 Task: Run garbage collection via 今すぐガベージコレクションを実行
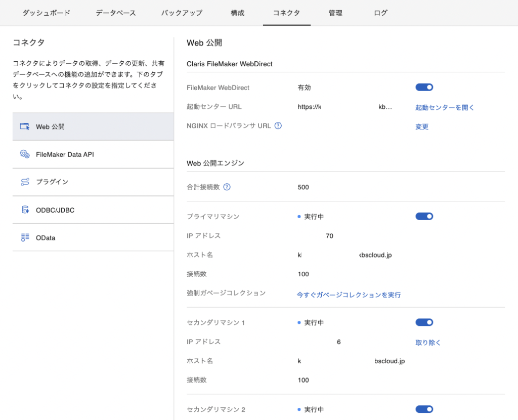tap(349, 293)
